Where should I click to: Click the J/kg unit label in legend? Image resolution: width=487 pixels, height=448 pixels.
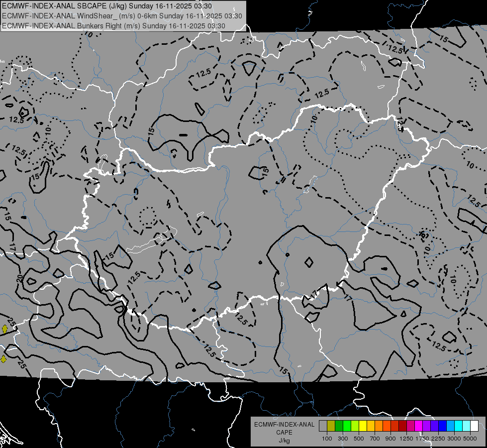click(284, 441)
